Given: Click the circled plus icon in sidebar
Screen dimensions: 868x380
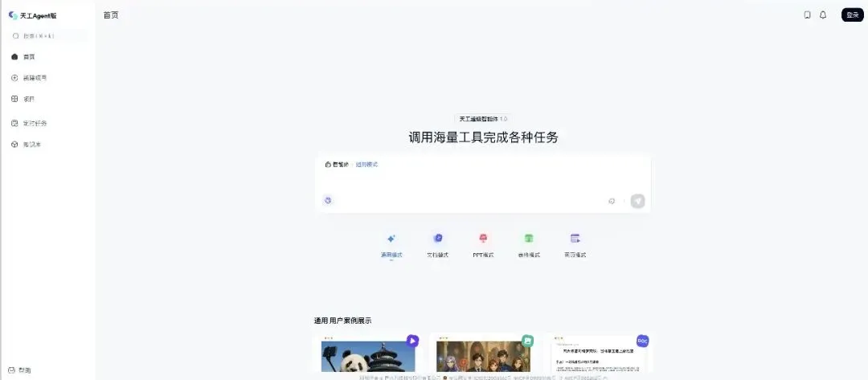Looking at the screenshot, I should [15, 78].
